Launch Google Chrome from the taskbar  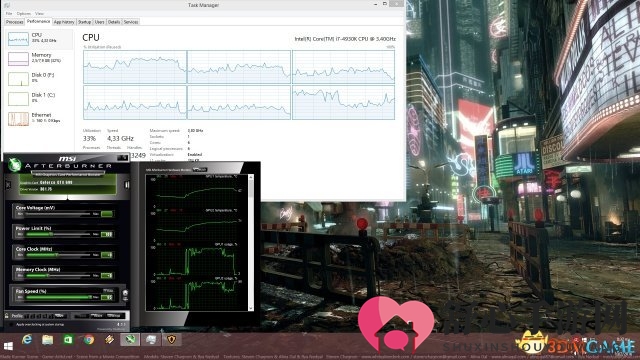click(x=89, y=340)
